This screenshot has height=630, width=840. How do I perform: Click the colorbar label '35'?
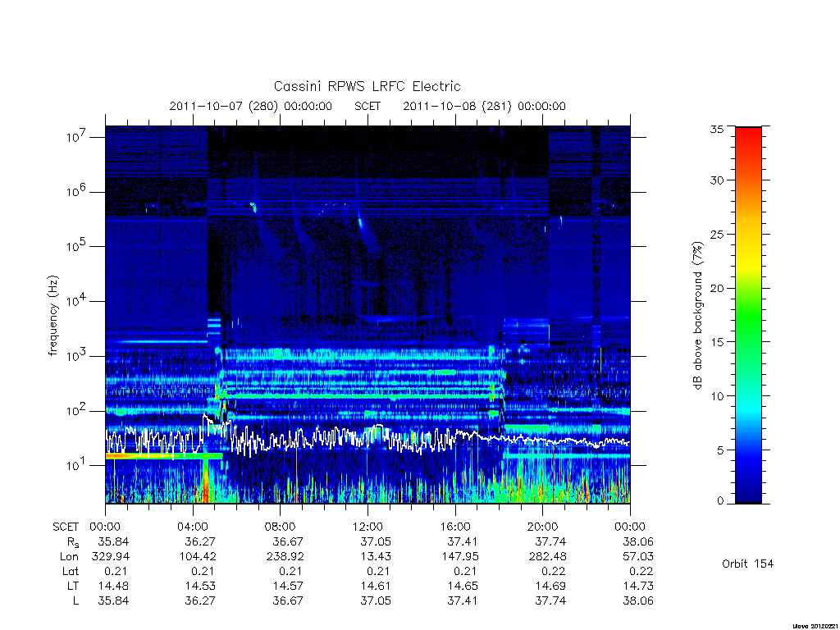717,129
